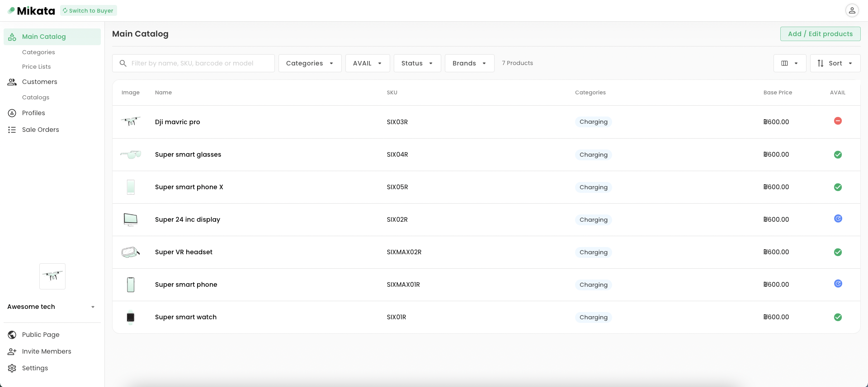The width and height of the screenshot is (868, 387).
Task: Click the Customers people icon
Action: click(12, 82)
